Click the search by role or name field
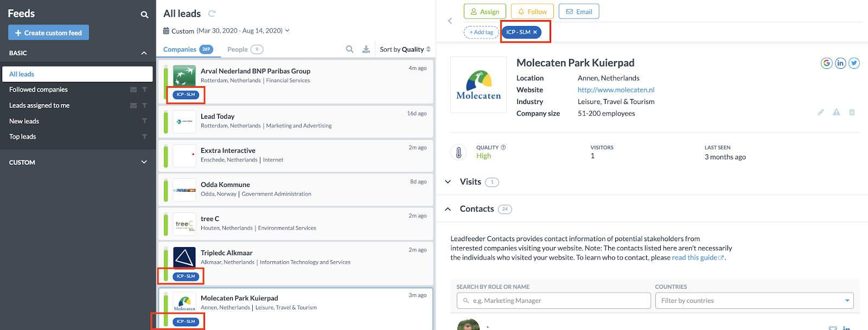The width and height of the screenshot is (868, 330). click(553, 301)
